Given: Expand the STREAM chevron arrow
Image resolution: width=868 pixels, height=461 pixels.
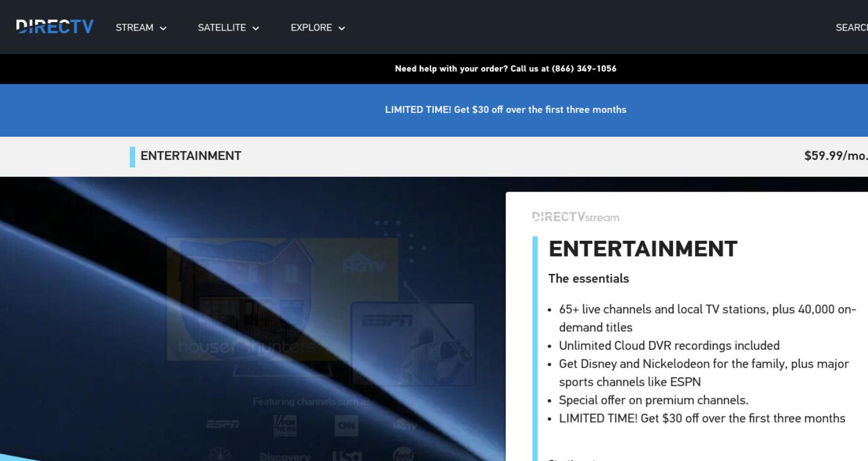Looking at the screenshot, I should click(x=163, y=28).
